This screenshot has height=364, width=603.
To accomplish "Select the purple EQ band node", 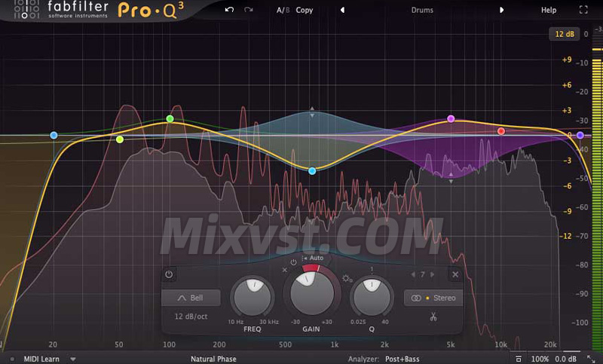I will [x=451, y=119].
